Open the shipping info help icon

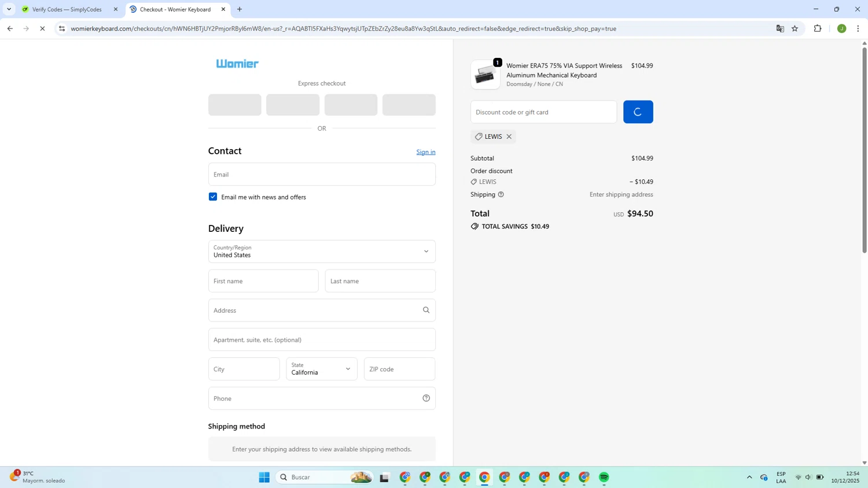(501, 194)
